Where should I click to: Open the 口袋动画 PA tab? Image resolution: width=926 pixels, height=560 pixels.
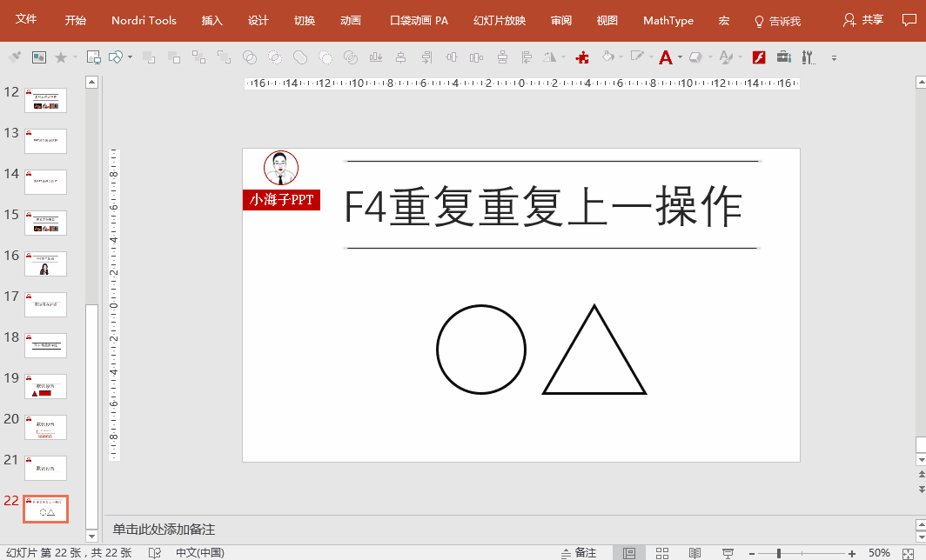click(419, 20)
